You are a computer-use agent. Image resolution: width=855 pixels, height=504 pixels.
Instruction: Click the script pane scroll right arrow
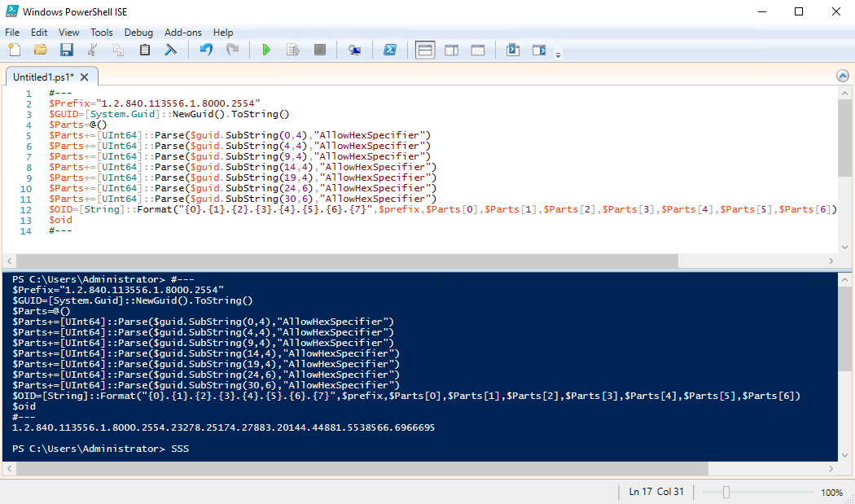click(831, 261)
